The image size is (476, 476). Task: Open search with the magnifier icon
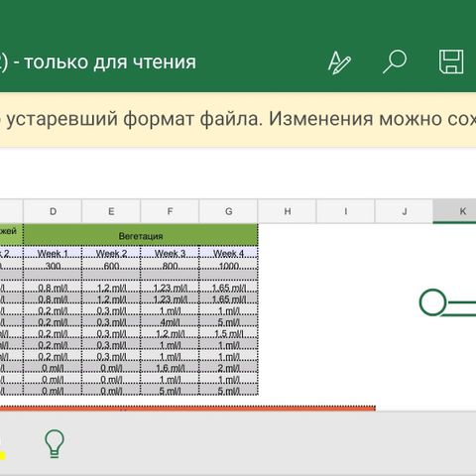click(395, 61)
